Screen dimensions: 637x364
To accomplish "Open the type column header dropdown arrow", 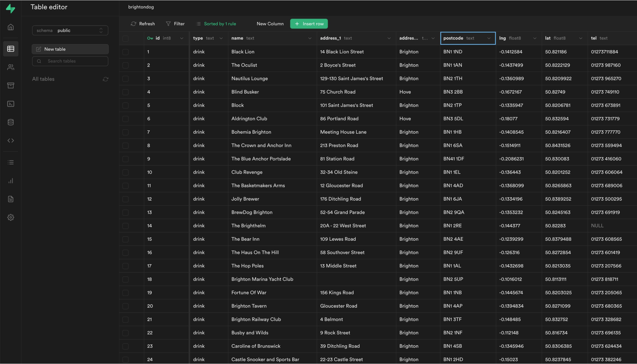I will 221,38.
